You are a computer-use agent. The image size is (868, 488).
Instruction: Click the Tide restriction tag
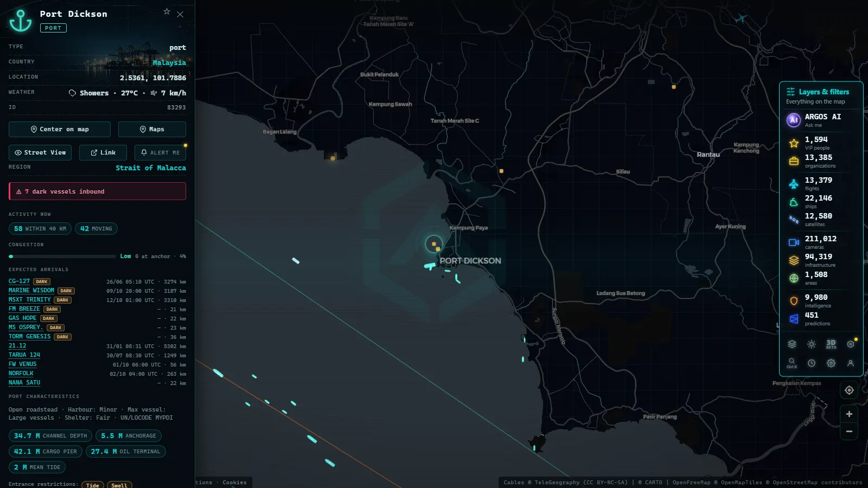tap(93, 485)
